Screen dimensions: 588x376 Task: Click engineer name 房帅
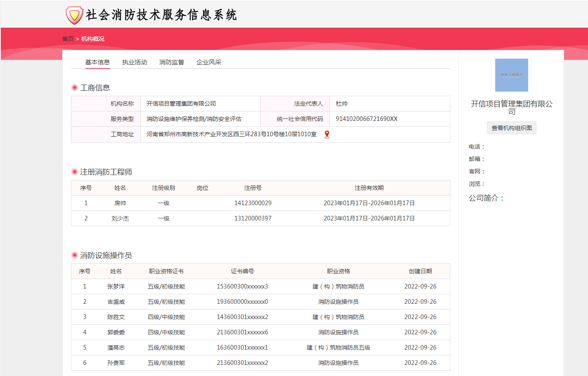pos(120,203)
